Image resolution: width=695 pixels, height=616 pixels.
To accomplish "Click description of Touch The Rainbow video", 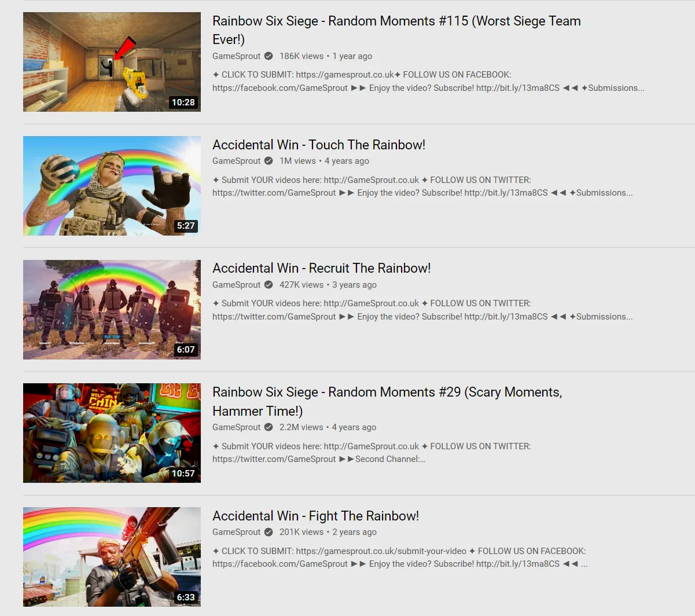I will 422,186.
